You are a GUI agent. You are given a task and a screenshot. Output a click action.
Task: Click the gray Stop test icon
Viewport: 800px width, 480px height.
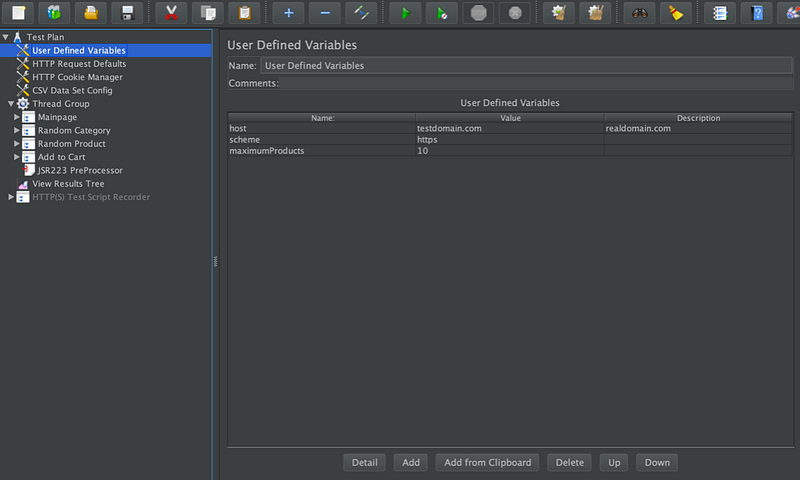[479, 13]
